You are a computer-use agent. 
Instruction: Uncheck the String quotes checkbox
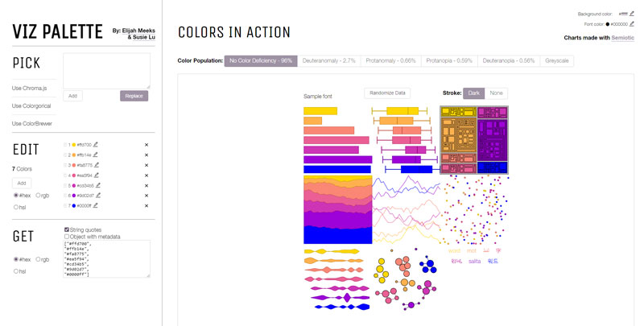(67, 229)
